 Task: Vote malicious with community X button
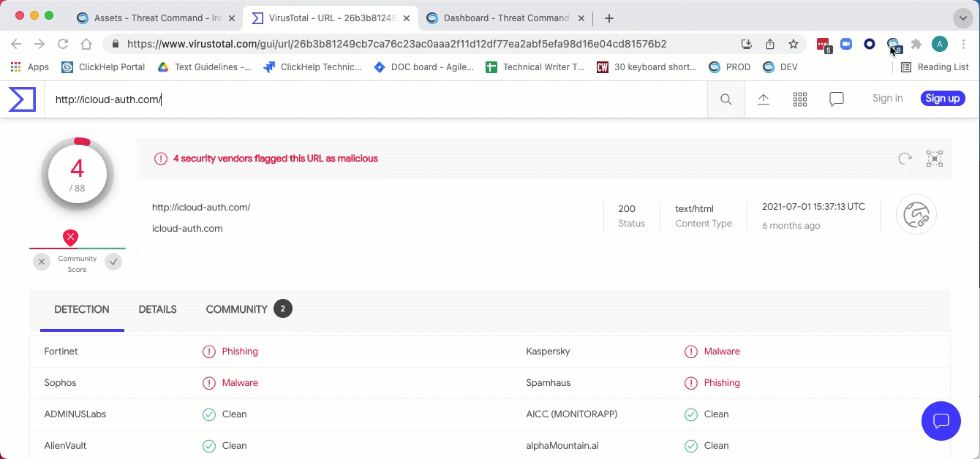pyautogui.click(x=42, y=262)
